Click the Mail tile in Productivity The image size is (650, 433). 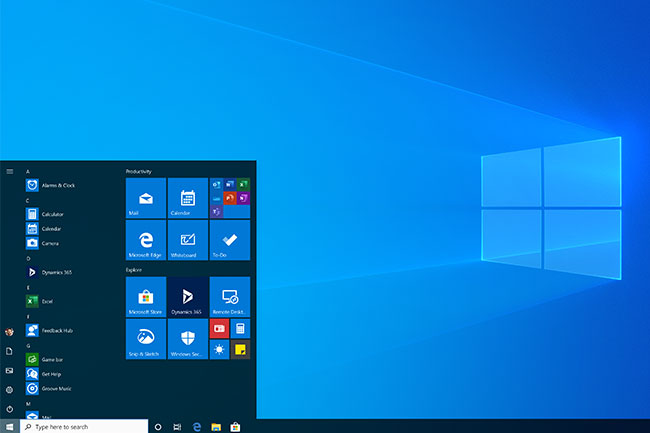[146, 198]
